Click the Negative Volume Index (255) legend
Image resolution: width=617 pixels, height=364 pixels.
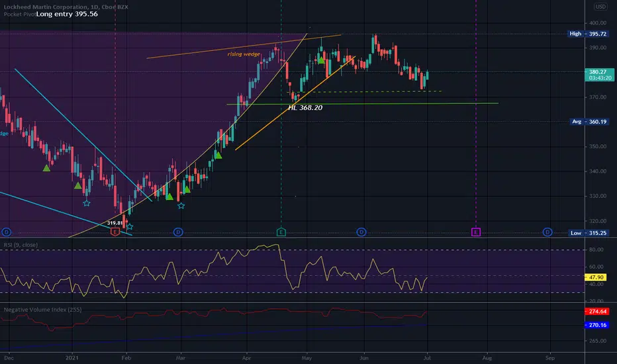pos(42,310)
